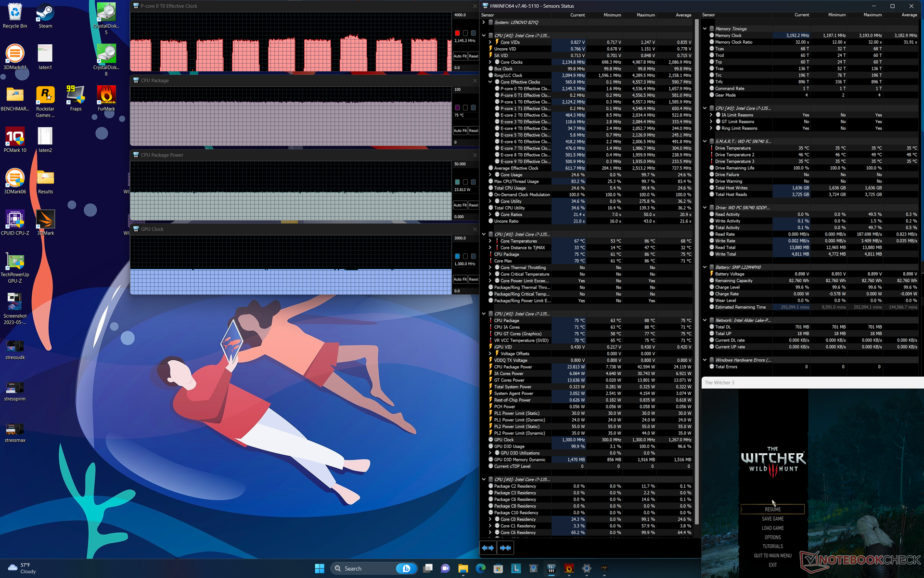Collapse the Memory Timings group
The width and height of the screenshot is (924, 578).
(x=705, y=29)
